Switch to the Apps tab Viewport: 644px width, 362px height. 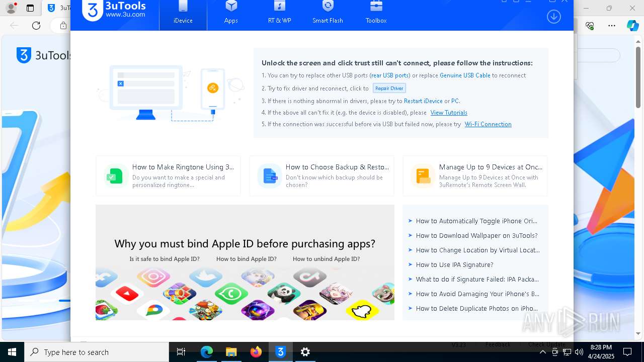[231, 14]
